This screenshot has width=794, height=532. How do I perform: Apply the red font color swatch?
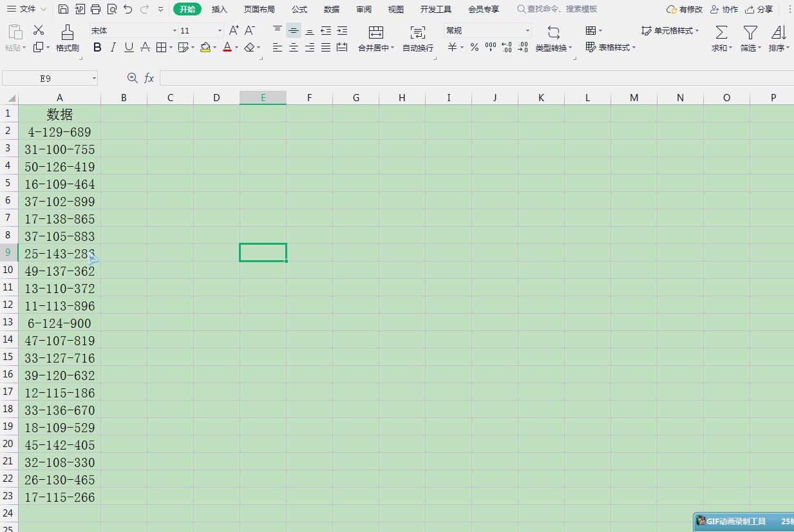(227, 47)
